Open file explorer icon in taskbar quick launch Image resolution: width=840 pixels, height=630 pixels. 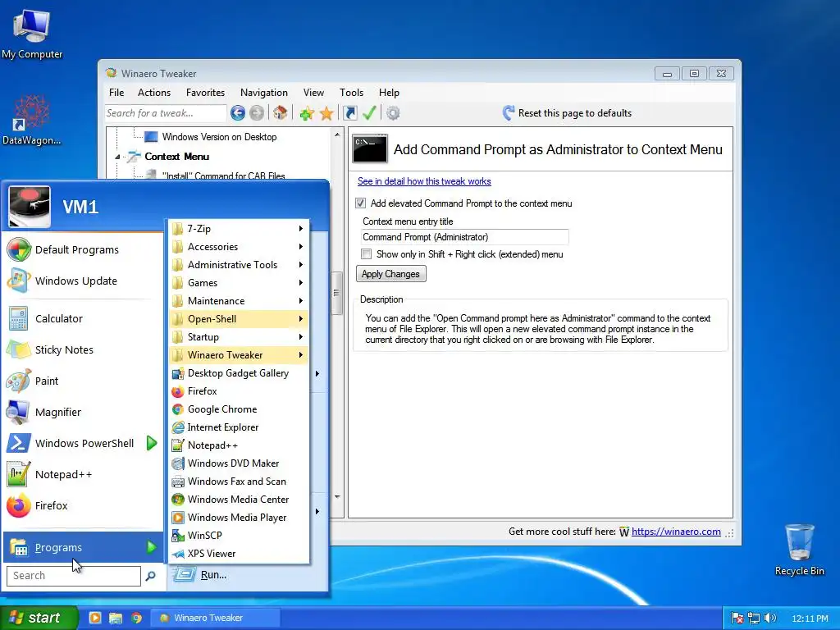116,618
